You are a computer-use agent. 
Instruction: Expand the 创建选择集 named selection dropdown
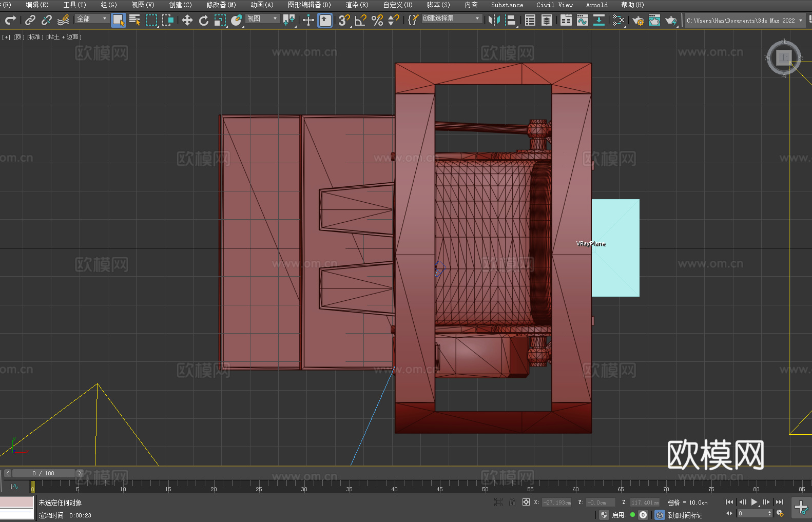(x=452, y=18)
